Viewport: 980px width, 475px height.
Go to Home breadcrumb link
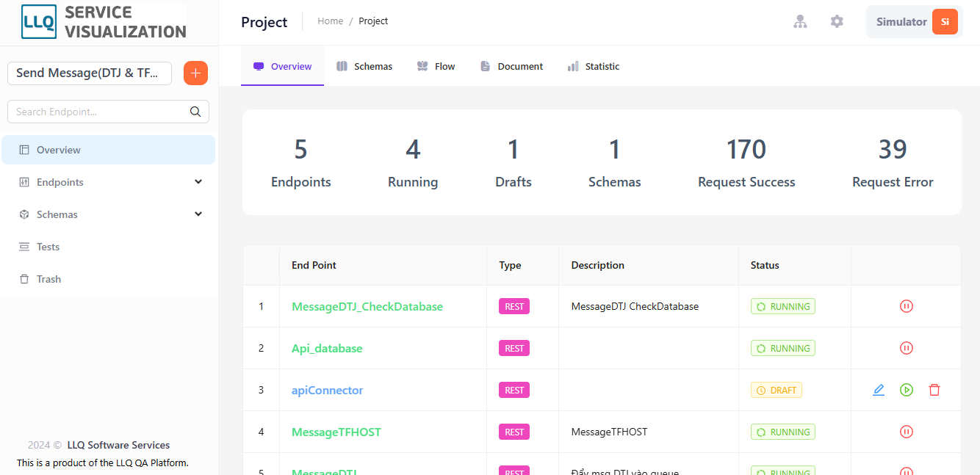click(331, 21)
